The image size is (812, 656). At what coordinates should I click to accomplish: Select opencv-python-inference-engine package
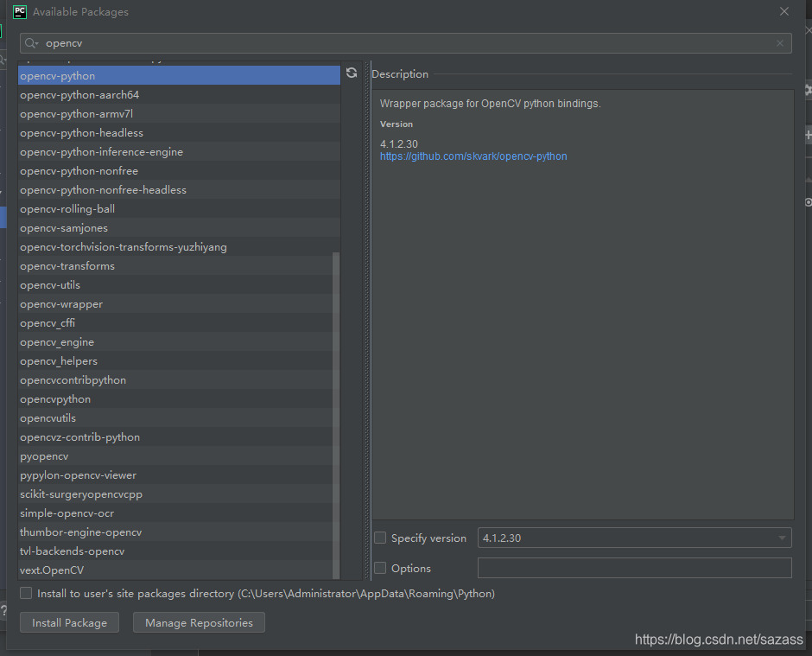(179, 152)
